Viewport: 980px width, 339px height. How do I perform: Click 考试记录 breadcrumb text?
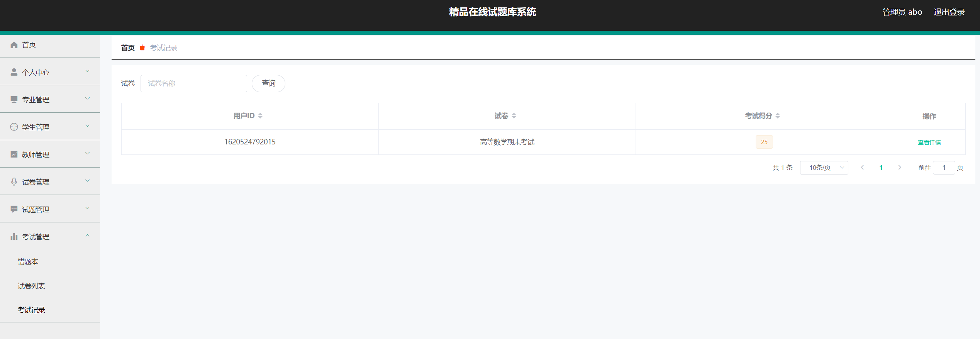(164, 48)
